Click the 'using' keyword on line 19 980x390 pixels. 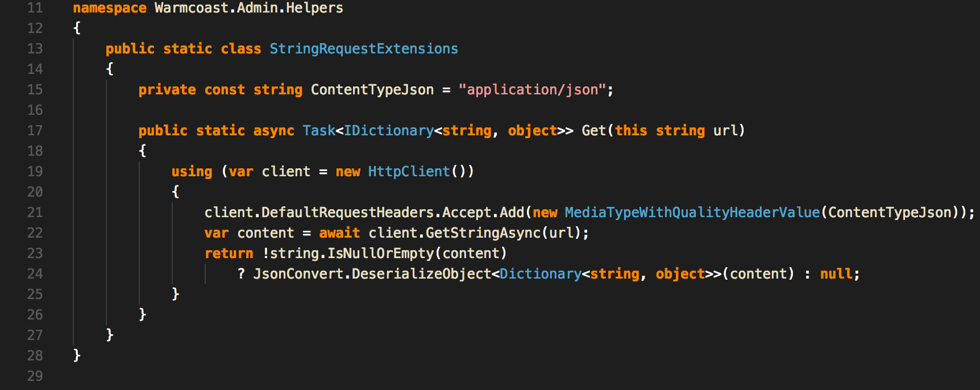[192, 172]
